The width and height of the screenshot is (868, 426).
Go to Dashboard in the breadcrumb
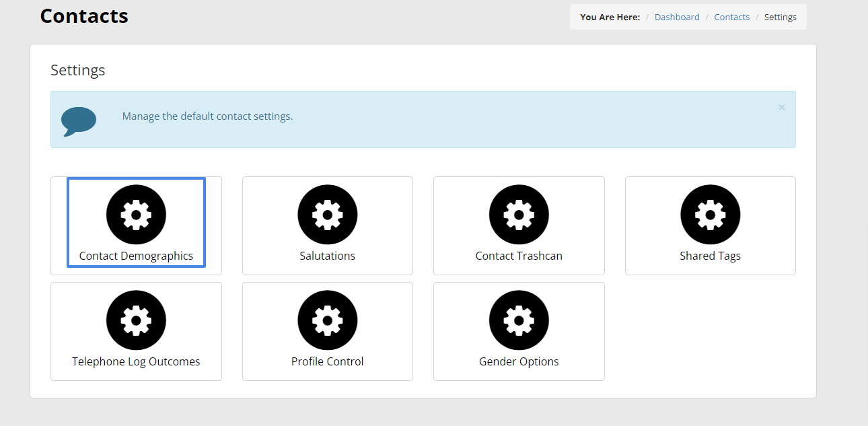coord(677,17)
